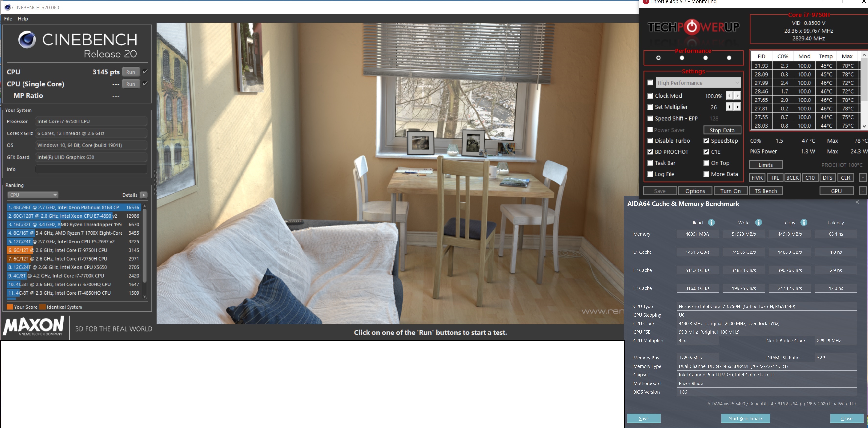Run the CPU (Single Core) test
The width and height of the screenshot is (868, 428).
click(131, 84)
